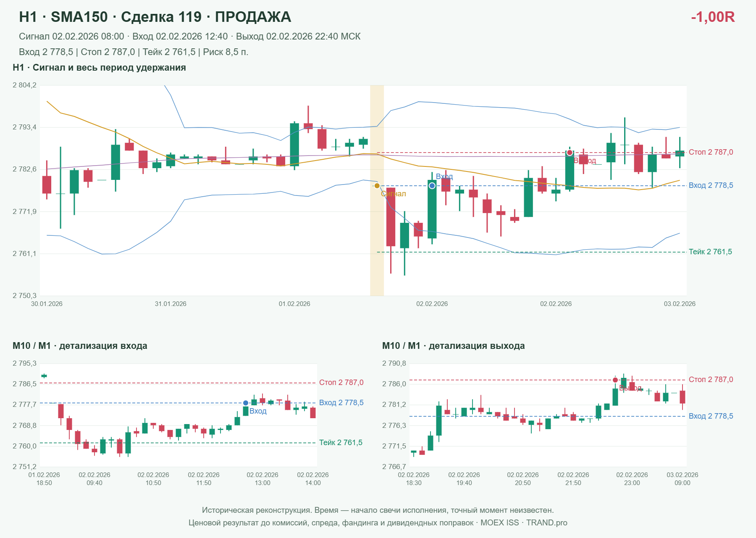
Task: Click the 'Вход' annotation in entry detail chart
Action: click(258, 411)
